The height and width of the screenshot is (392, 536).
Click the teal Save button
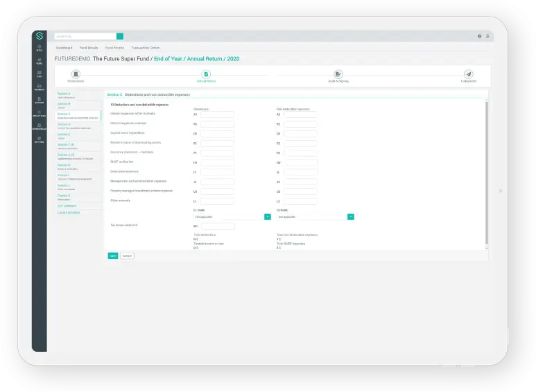(x=112, y=256)
